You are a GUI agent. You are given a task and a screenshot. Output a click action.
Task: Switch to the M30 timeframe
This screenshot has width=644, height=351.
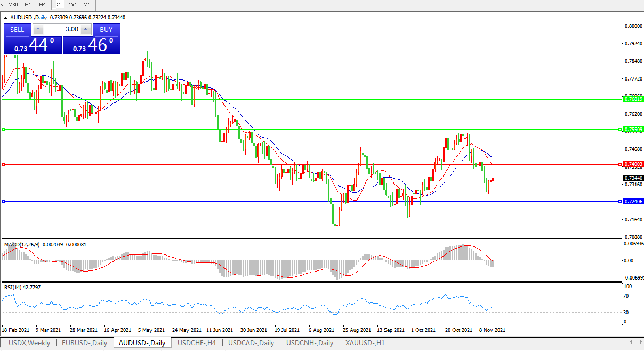tap(13, 4)
